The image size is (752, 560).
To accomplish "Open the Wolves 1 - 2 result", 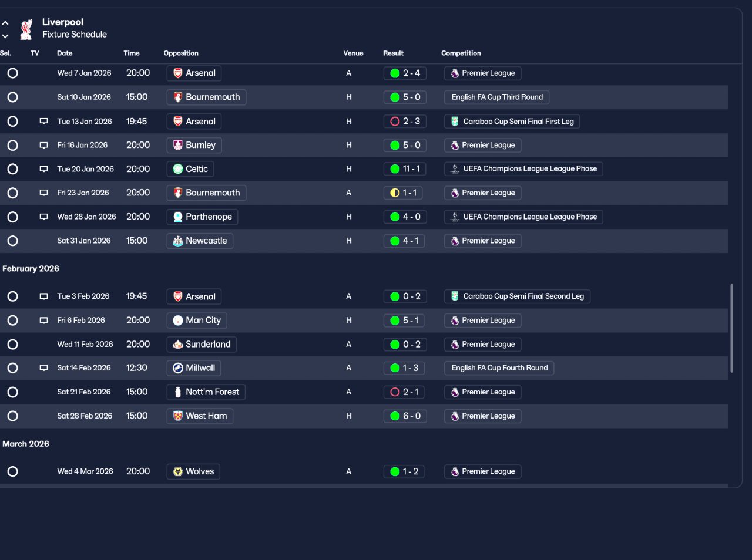I will pyautogui.click(x=405, y=471).
